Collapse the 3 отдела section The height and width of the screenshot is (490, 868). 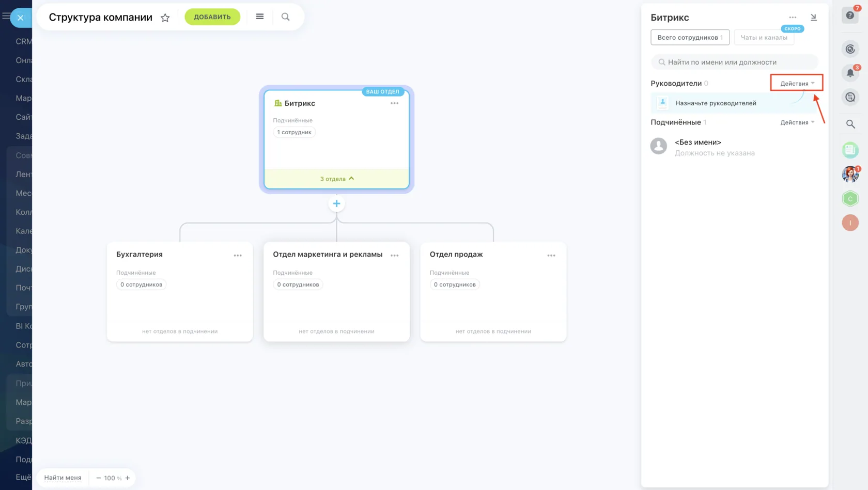[x=337, y=179]
